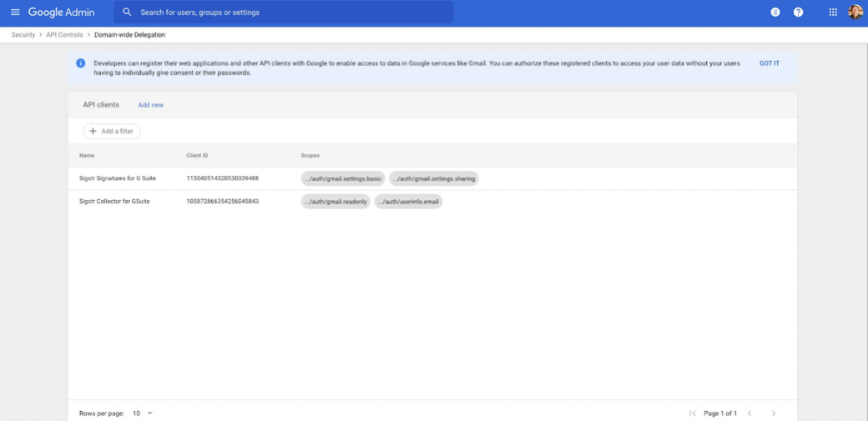Focus the search users, groups or settings field

coord(284,13)
